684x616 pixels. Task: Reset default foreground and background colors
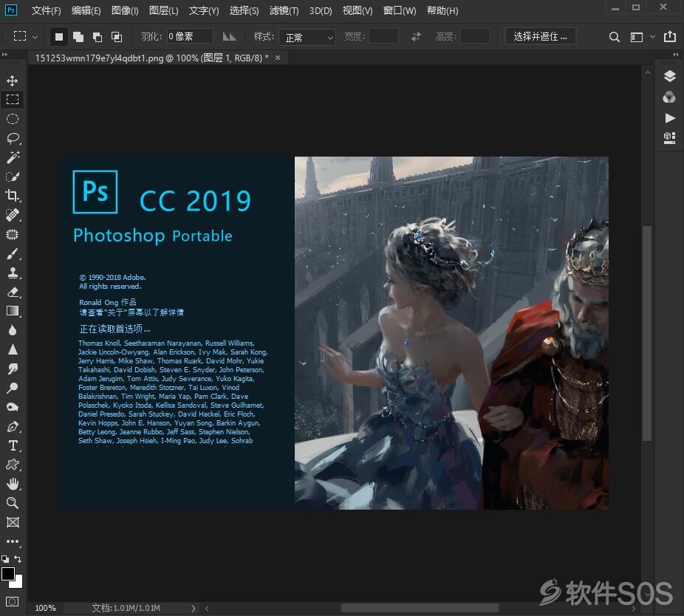click(4, 559)
